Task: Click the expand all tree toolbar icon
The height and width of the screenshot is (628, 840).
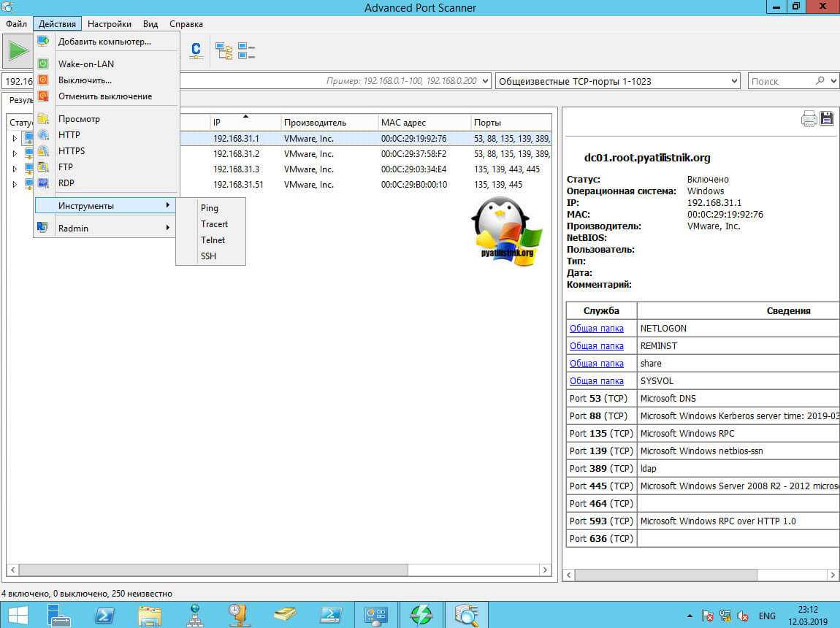Action: coord(224,50)
